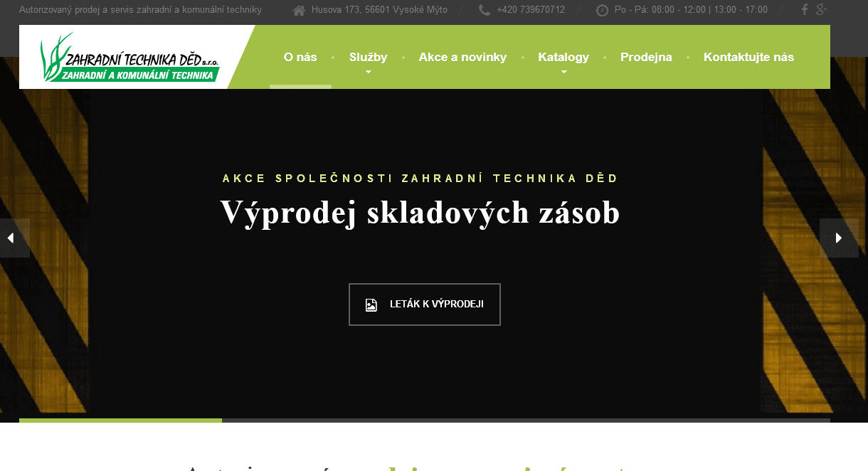Viewport: 868px width, 471px height.
Task: Click the green slider progress bar
Action: [x=120, y=420]
